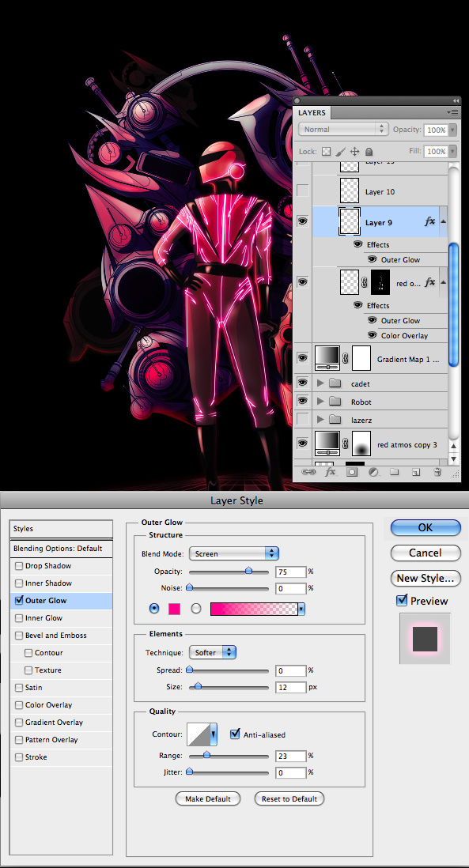Hide the Gradient Map 1 layer
Viewport: 469px width, 868px height.
click(x=303, y=358)
